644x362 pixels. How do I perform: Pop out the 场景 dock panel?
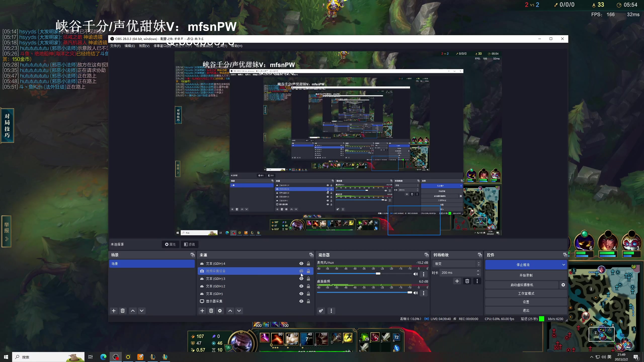tap(193, 255)
